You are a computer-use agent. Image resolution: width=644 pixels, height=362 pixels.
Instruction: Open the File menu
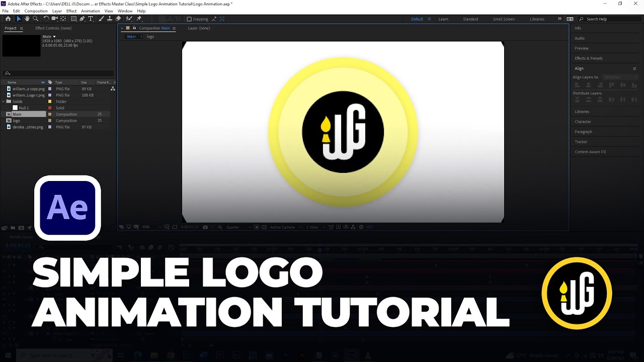pyautogui.click(x=5, y=11)
